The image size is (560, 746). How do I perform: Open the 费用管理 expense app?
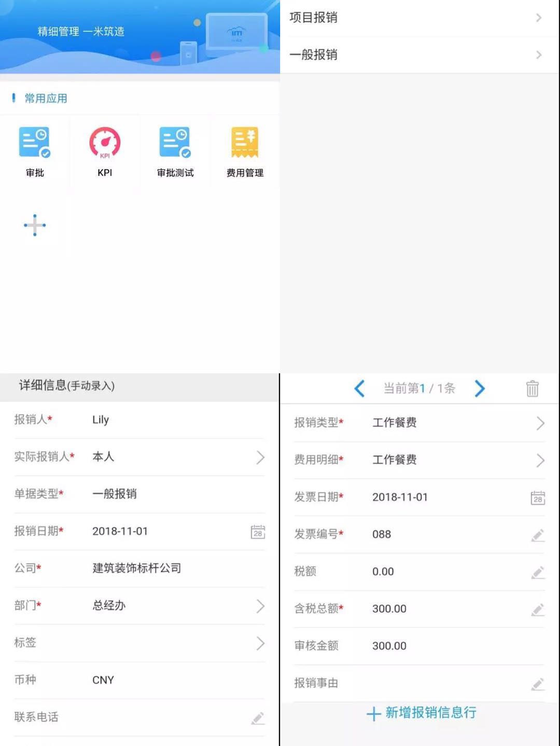(245, 150)
